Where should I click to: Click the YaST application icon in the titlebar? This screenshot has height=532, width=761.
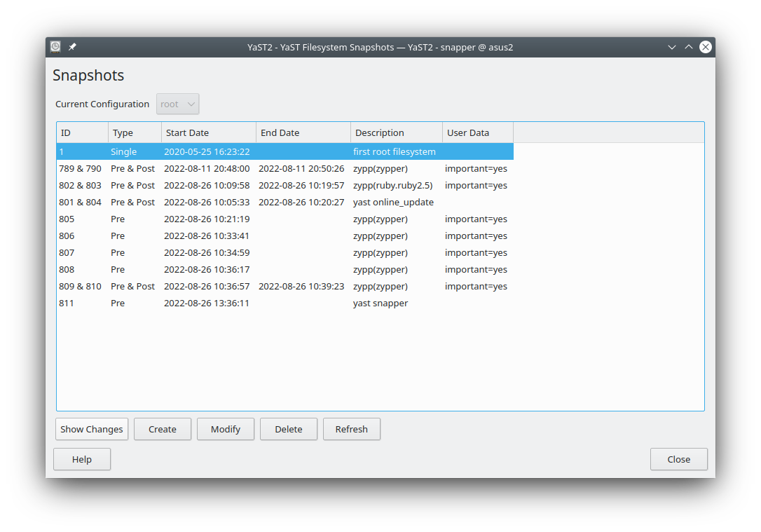pyautogui.click(x=55, y=46)
